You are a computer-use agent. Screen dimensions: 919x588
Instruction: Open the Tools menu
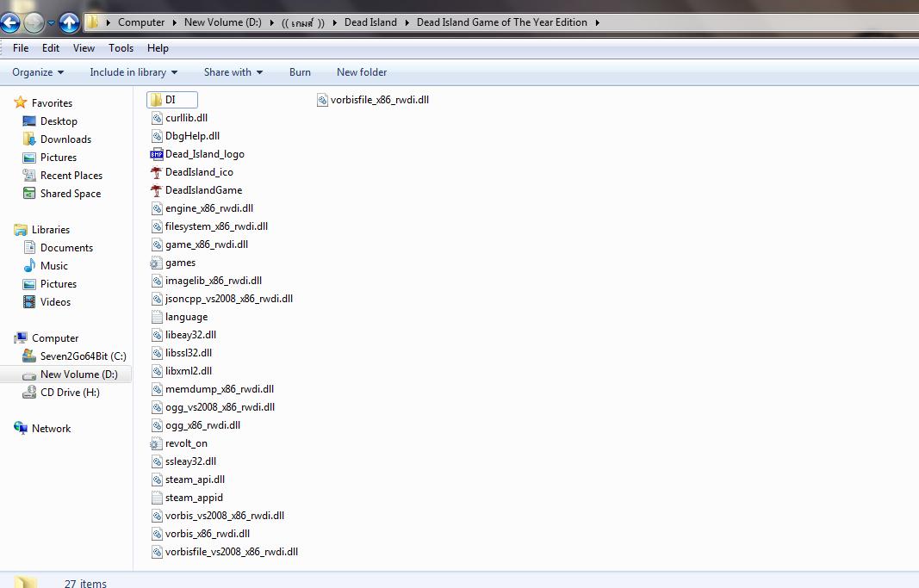point(121,48)
